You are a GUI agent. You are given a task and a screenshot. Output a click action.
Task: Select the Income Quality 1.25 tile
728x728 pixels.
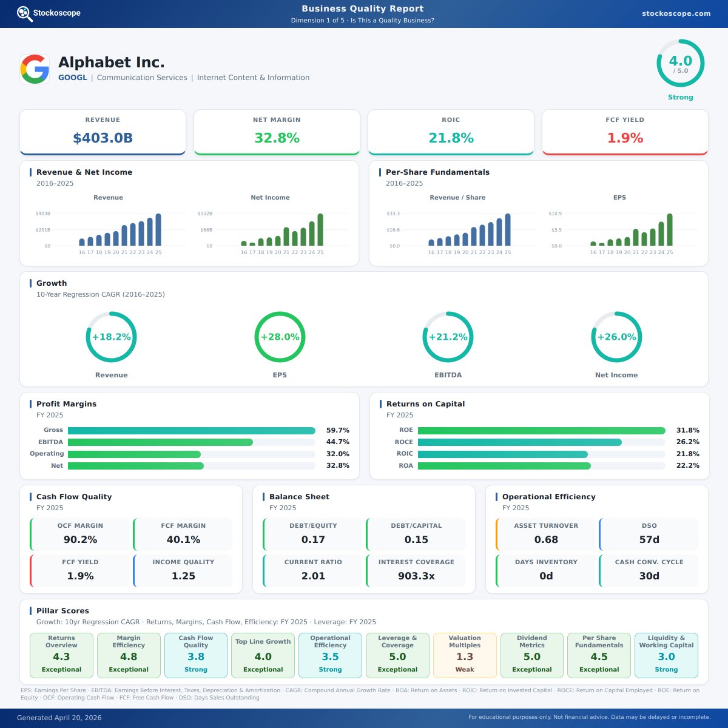point(183,570)
